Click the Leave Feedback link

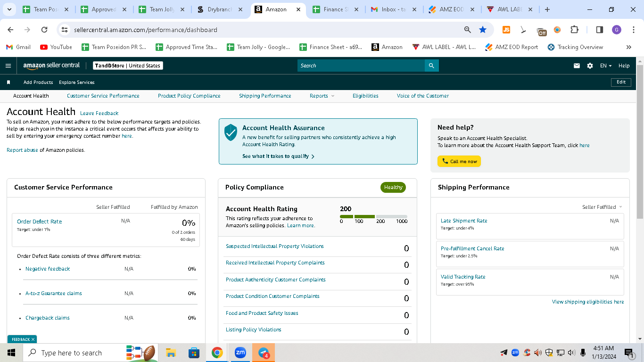(99, 113)
